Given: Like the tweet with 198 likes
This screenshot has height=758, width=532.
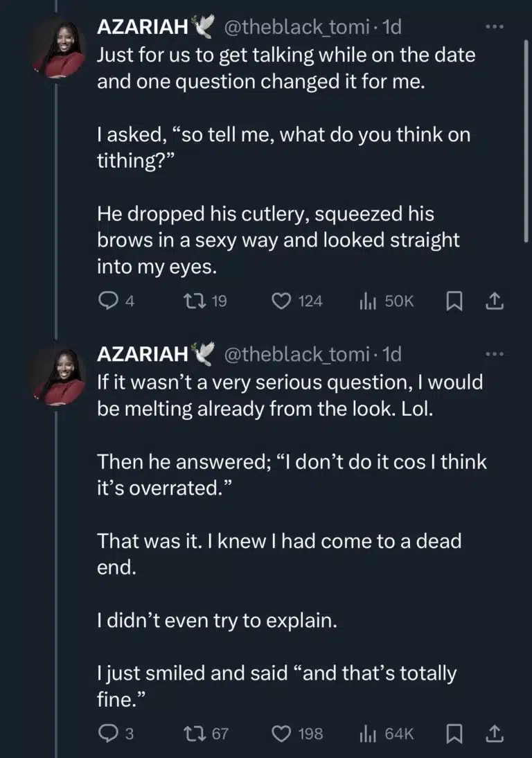Looking at the screenshot, I should pyautogui.click(x=281, y=733).
